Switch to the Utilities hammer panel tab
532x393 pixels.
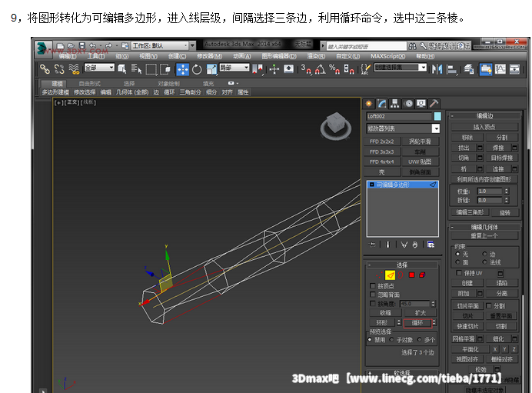[x=434, y=104]
